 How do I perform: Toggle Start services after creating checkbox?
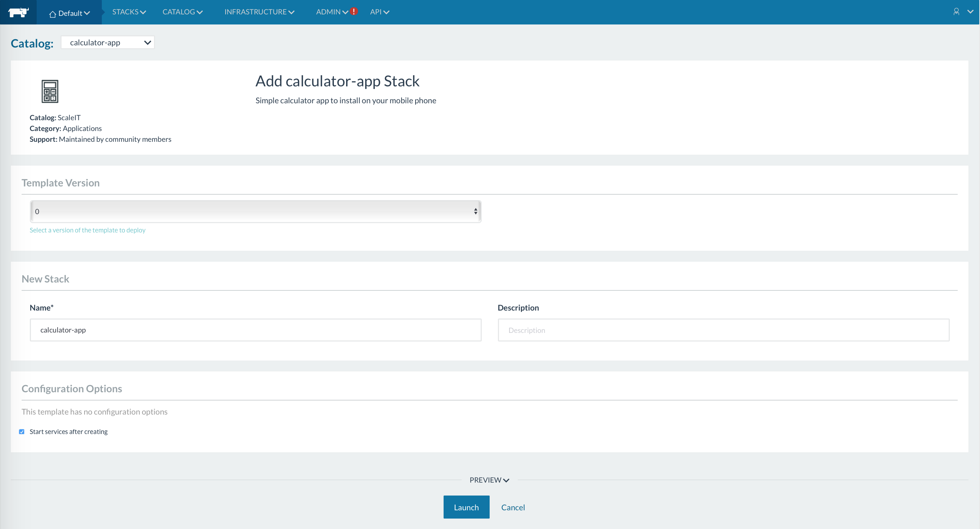[22, 431]
